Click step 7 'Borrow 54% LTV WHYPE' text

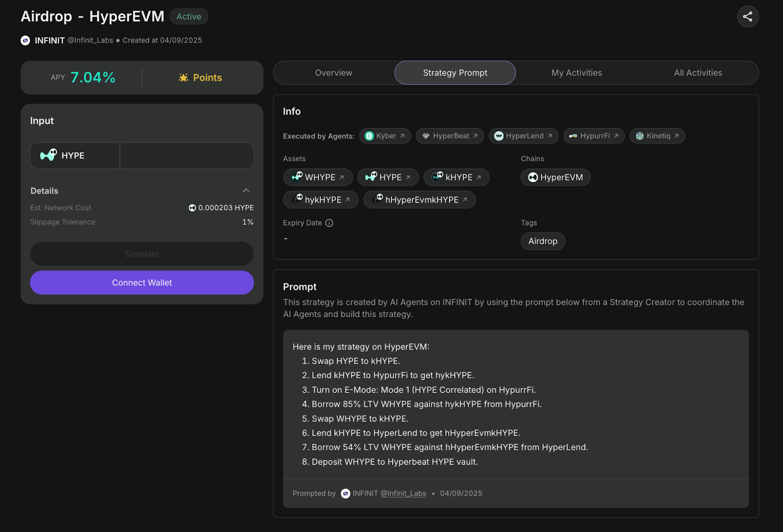point(450,447)
